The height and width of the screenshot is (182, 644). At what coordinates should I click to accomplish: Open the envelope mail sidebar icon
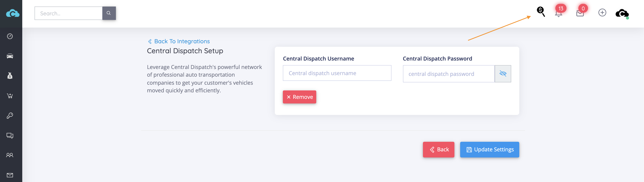10,175
